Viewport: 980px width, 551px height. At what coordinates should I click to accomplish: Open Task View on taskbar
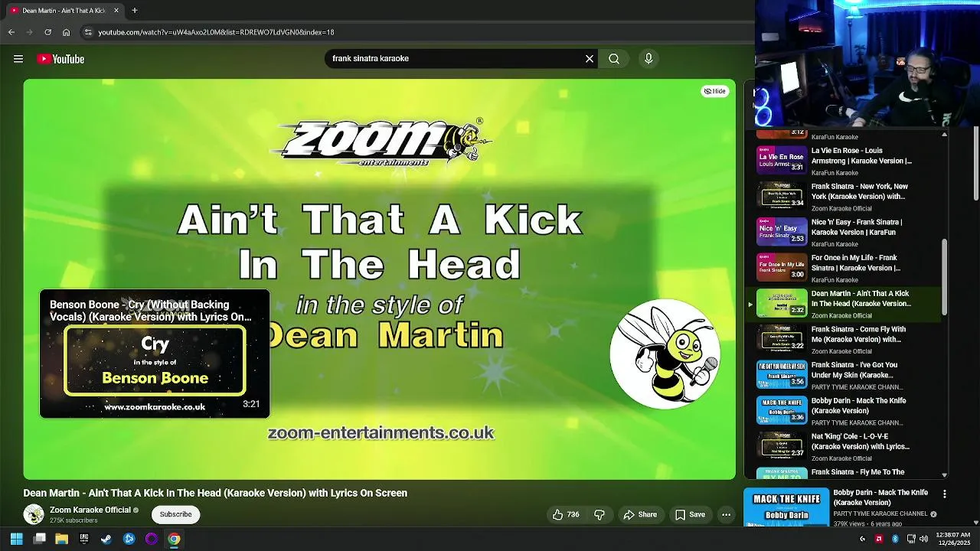(x=40, y=539)
